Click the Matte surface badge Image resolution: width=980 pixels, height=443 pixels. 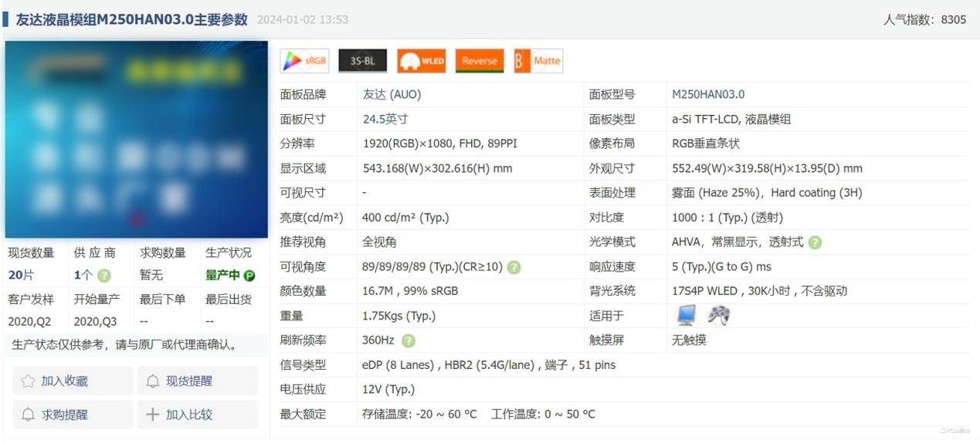[538, 61]
